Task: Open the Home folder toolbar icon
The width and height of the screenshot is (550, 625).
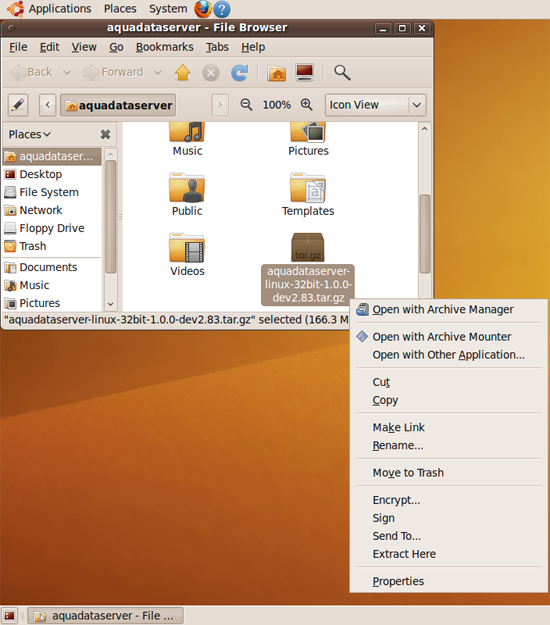Action: 277,73
